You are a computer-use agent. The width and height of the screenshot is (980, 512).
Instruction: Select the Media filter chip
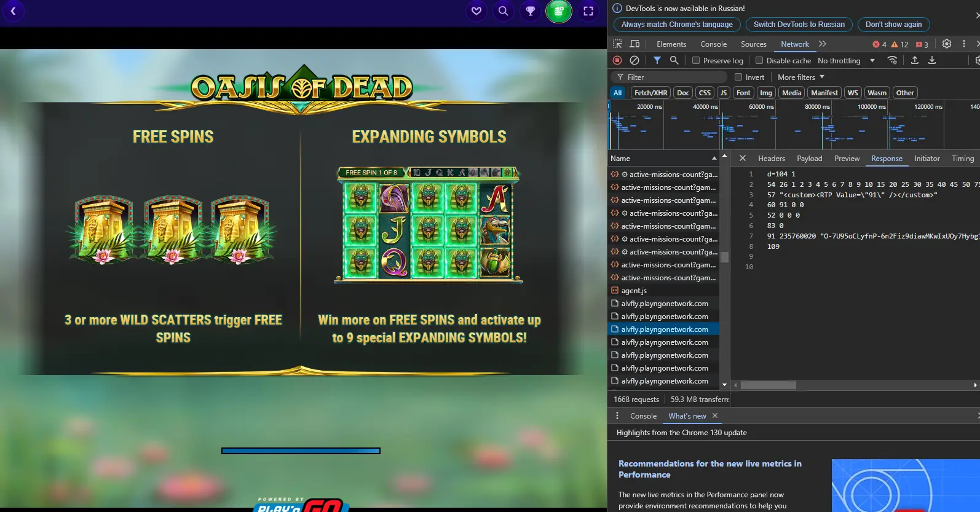pyautogui.click(x=792, y=93)
